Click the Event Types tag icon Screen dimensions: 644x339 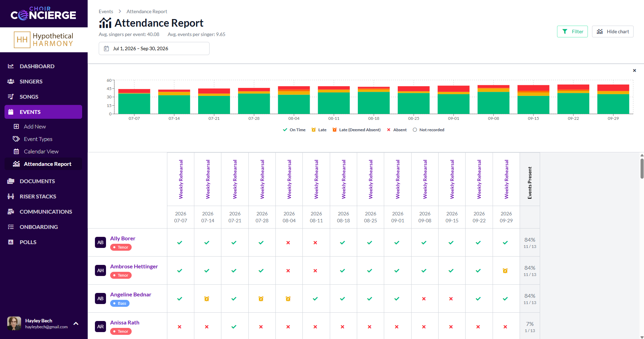(x=16, y=139)
